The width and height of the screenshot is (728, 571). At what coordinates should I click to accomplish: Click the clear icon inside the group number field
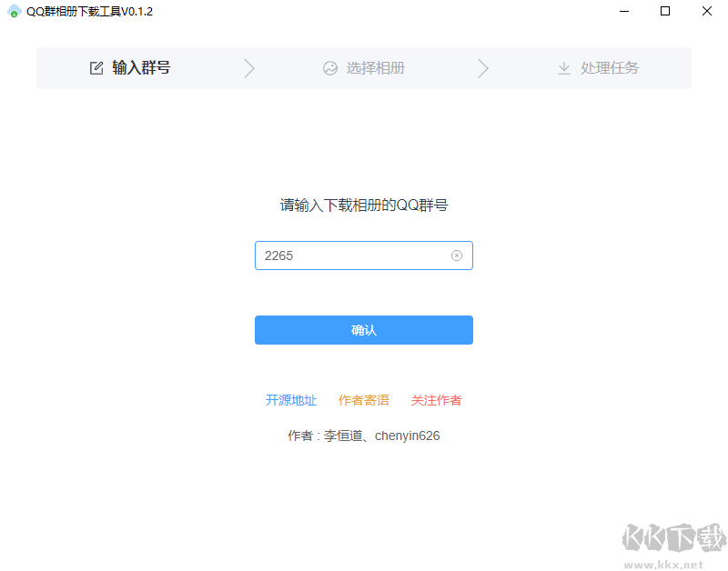pyautogui.click(x=457, y=255)
